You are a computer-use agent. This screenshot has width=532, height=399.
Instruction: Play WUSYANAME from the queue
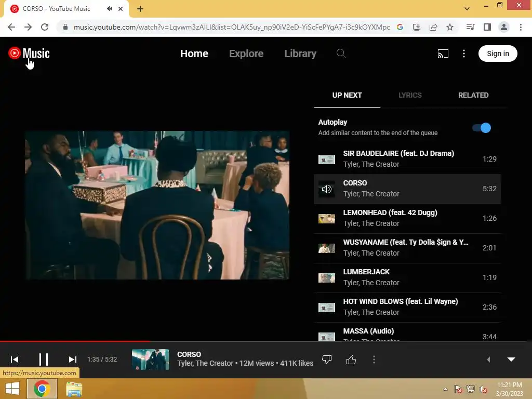[x=407, y=248]
